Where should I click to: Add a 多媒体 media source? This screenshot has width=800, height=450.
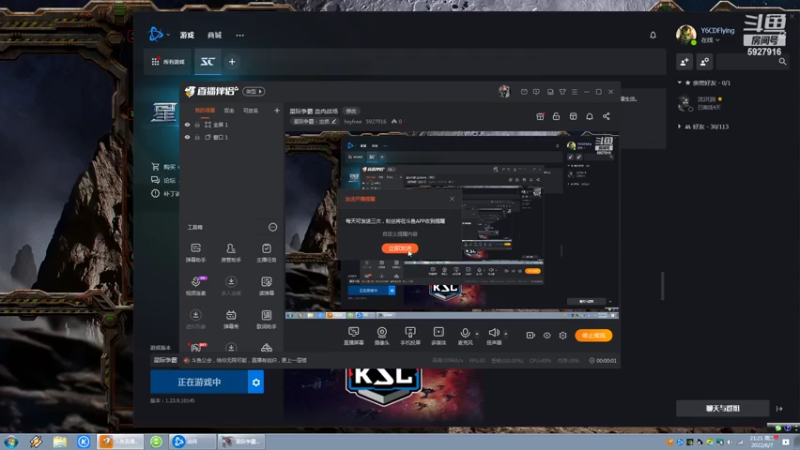click(x=438, y=336)
